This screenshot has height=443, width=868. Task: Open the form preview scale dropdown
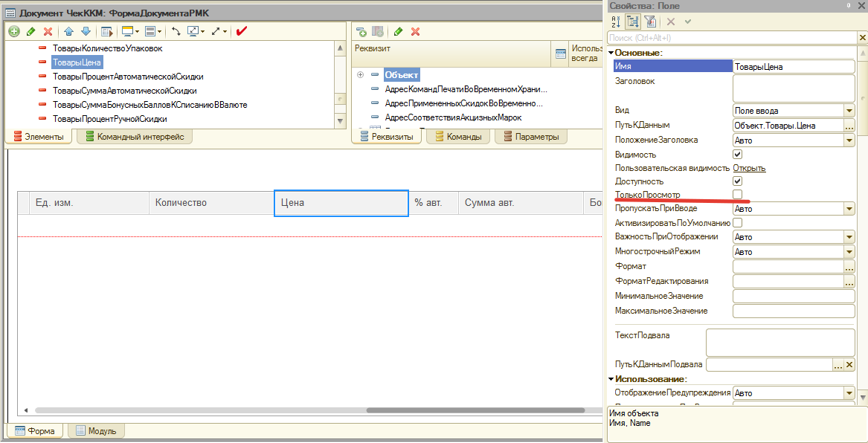point(196,31)
